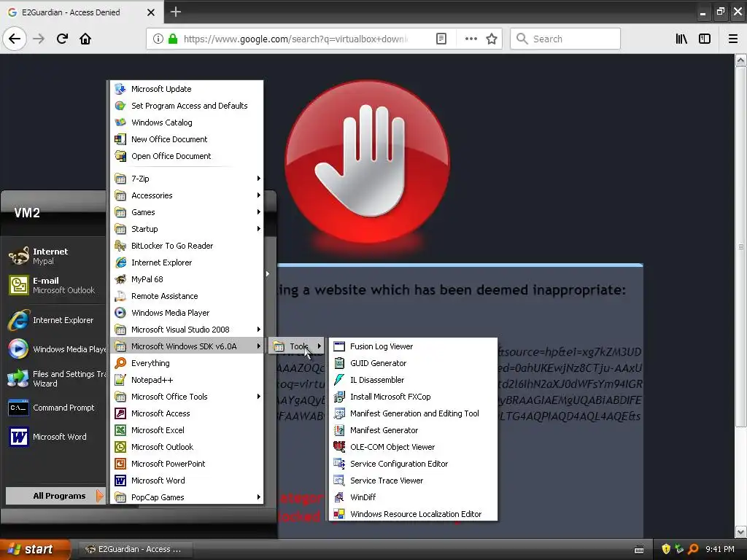Select the E2Guardian Access Denied tab
The height and width of the screenshot is (560, 747).
[81, 12]
